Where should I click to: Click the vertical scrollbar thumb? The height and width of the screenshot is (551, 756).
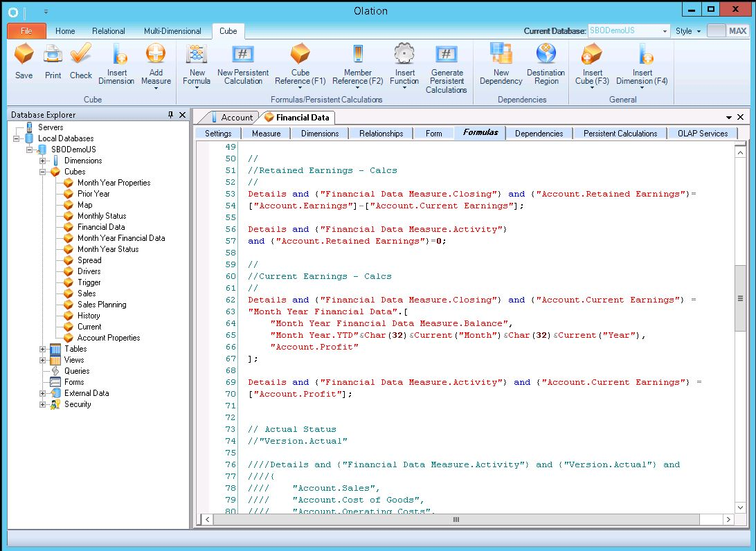tap(740, 298)
